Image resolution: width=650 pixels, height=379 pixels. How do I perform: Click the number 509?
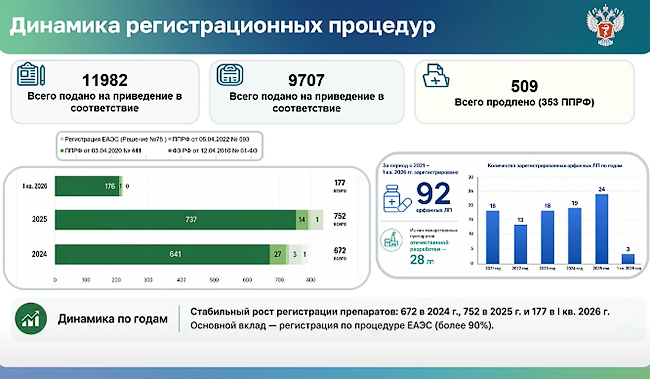(524, 86)
